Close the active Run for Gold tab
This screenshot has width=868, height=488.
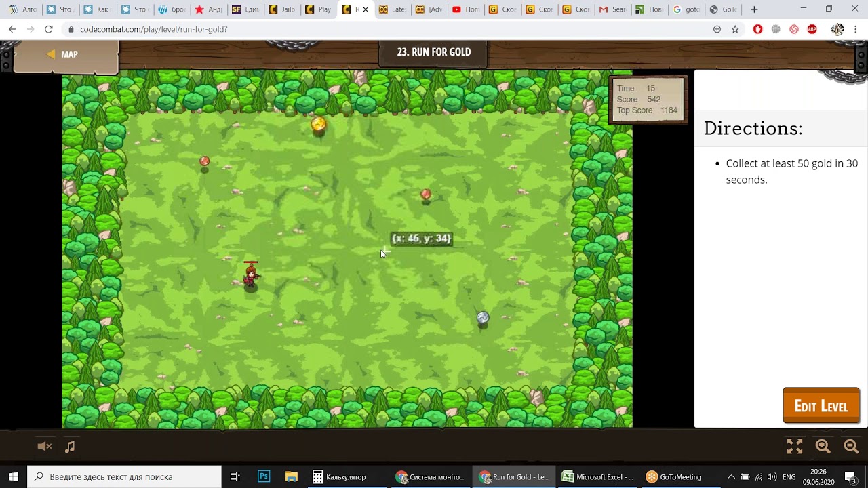[x=366, y=9]
